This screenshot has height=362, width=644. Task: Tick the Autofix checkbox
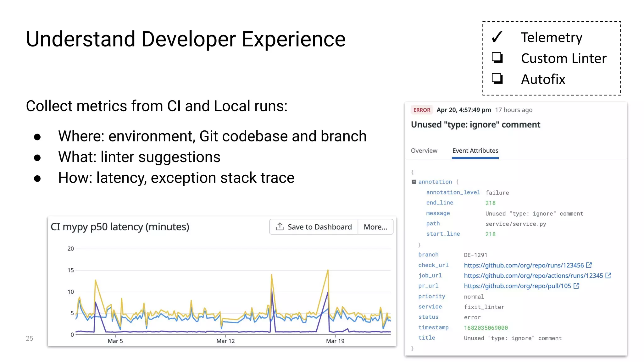point(497,78)
